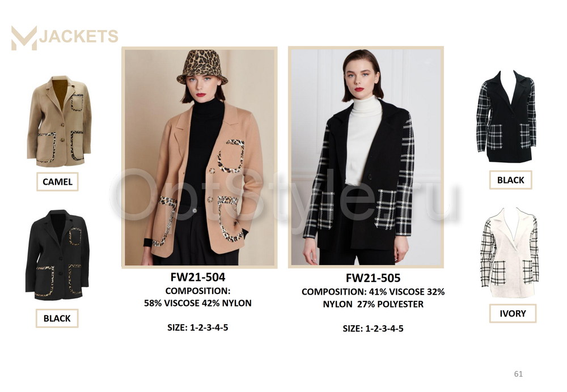Select the black plaid-sleeve jacket thumbnail
The height and width of the screenshot is (392, 567).
coord(506,116)
